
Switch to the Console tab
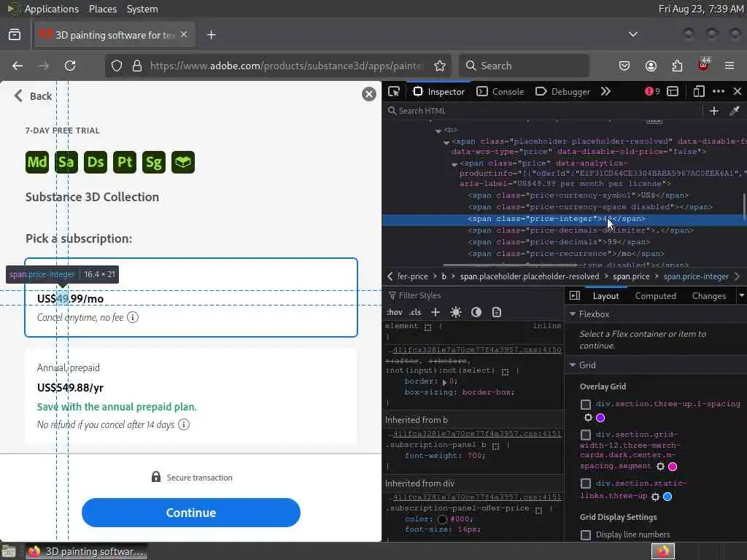tap(500, 91)
